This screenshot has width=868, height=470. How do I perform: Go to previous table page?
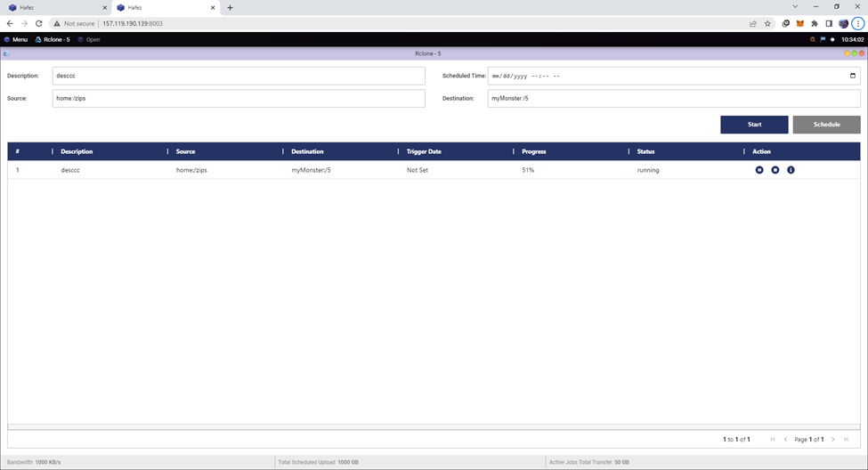point(785,439)
